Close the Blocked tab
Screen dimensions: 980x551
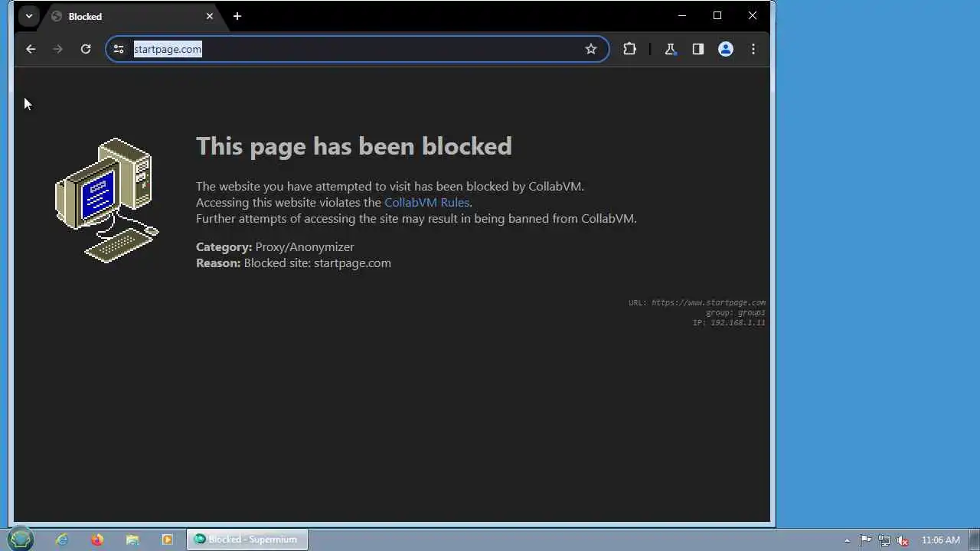click(210, 16)
